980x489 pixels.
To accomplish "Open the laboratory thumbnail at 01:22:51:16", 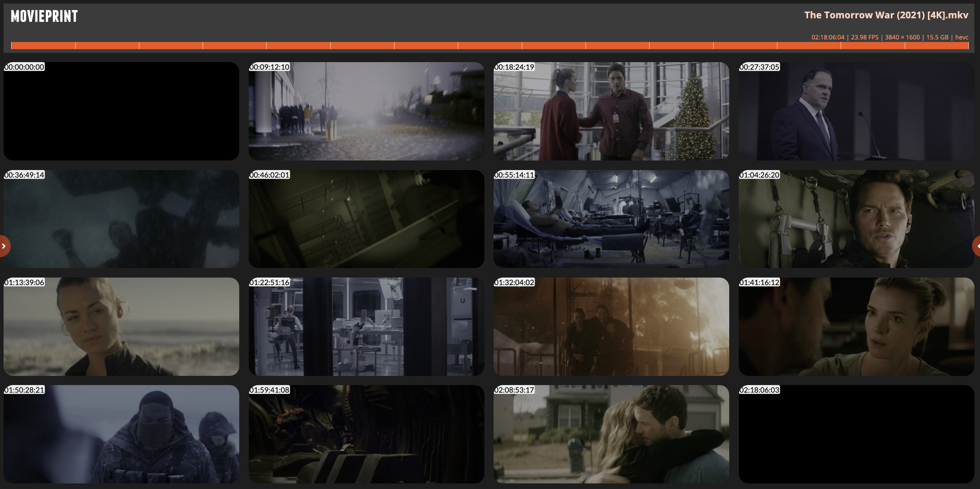I will 366,327.
